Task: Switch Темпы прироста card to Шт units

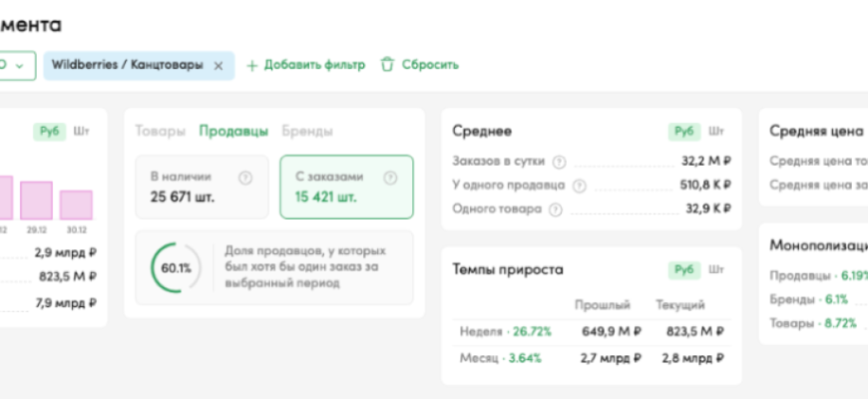Action: tap(716, 269)
